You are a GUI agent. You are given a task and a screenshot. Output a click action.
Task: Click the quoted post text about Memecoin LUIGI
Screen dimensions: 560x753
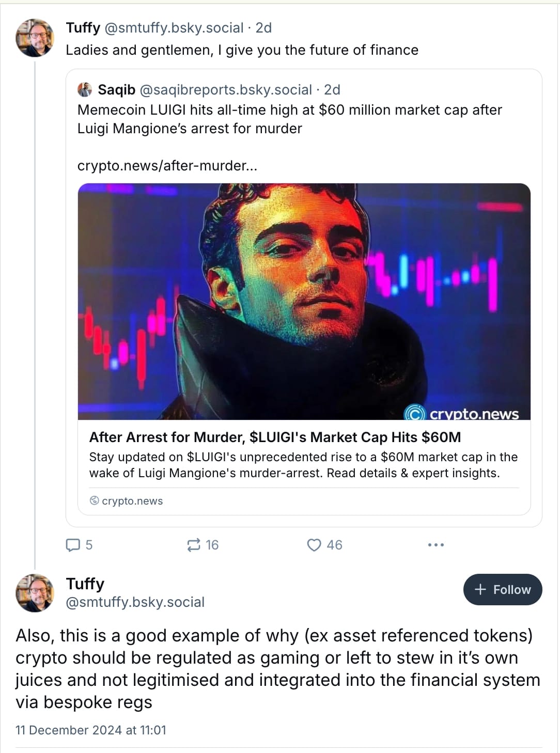click(x=289, y=119)
